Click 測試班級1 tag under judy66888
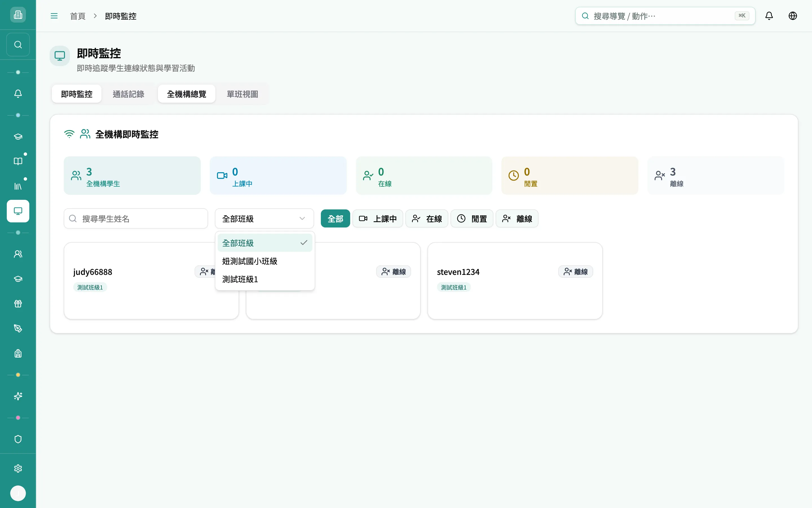This screenshot has height=508, width=812. click(90, 287)
